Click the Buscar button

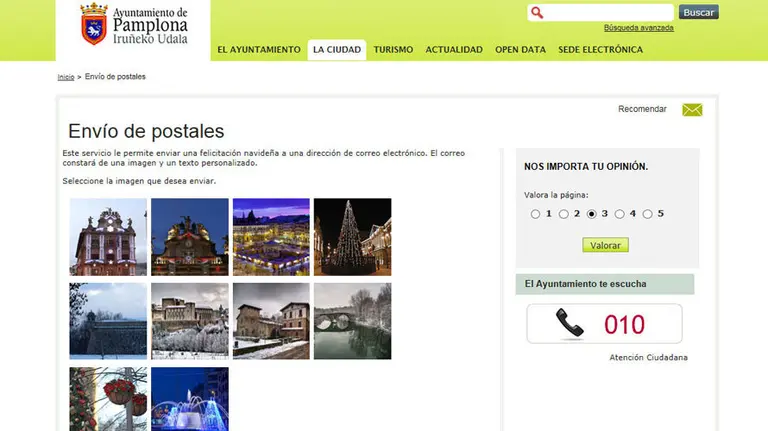[x=698, y=12]
